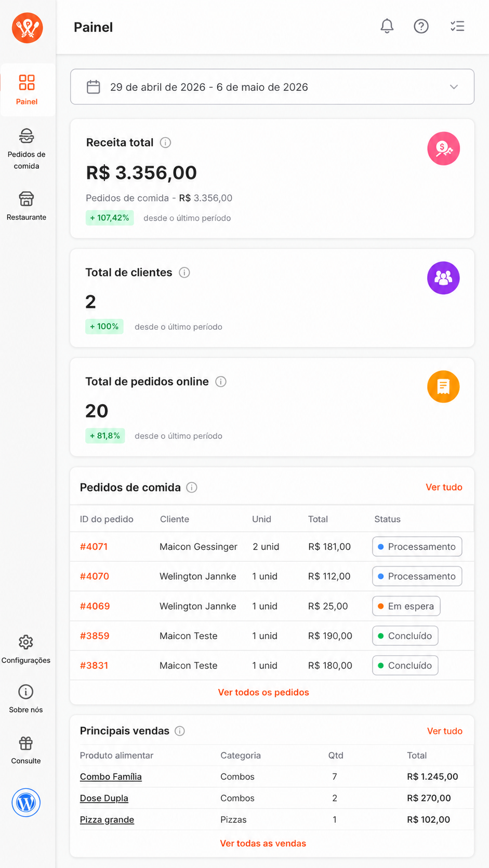Click the orange receipt orders icon
489x868 pixels.
coord(443,387)
